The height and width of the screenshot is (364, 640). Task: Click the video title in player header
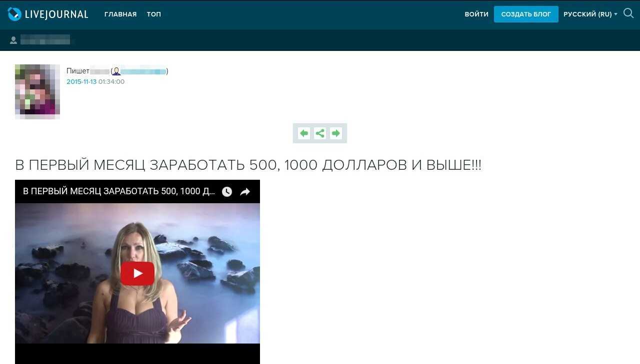119,192
